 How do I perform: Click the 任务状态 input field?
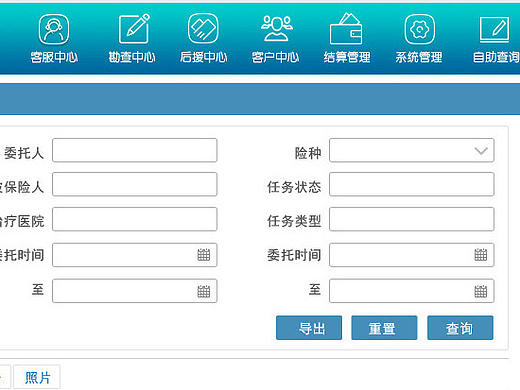click(x=412, y=184)
